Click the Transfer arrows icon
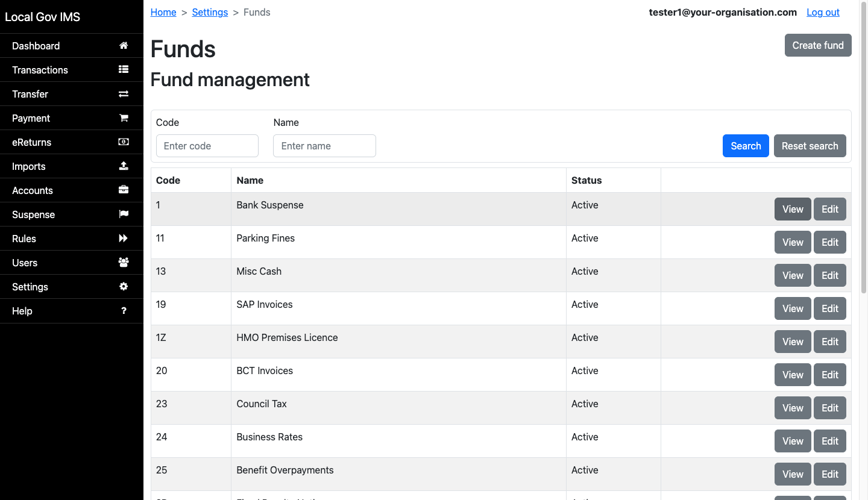Image resolution: width=868 pixels, height=500 pixels. (x=124, y=93)
